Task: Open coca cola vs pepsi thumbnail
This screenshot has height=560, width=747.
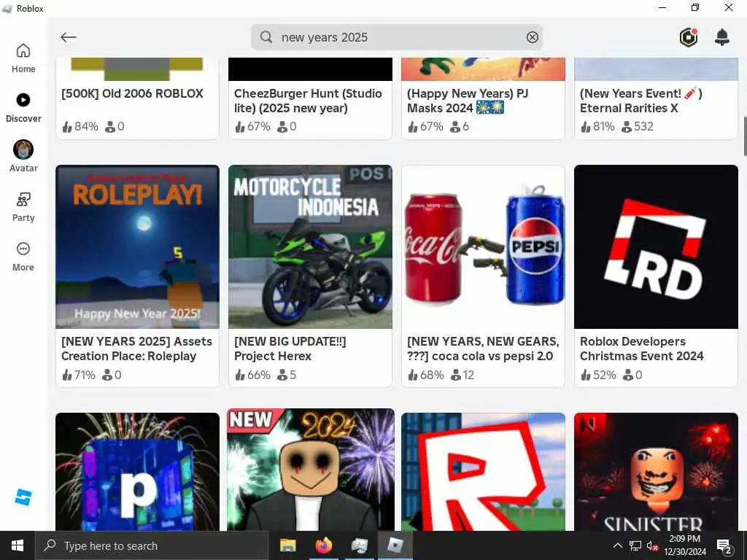Action: tap(484, 246)
